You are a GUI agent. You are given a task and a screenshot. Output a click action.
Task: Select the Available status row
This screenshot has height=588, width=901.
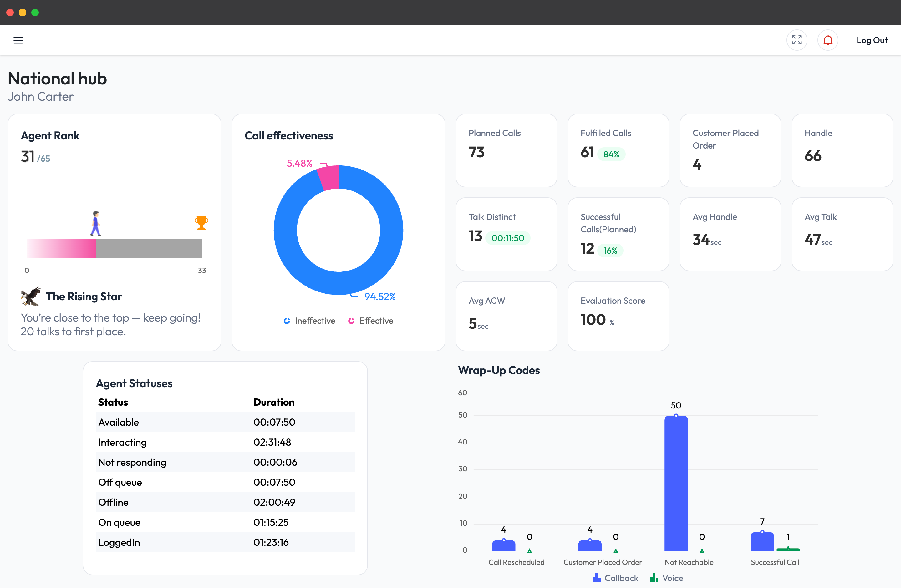coord(225,422)
